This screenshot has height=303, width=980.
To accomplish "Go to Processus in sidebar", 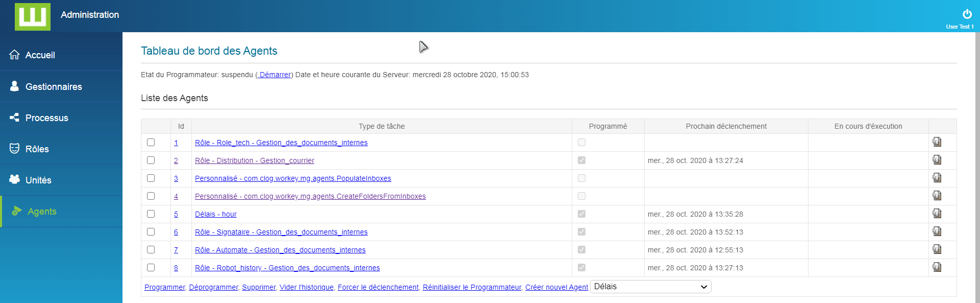I will (x=46, y=118).
